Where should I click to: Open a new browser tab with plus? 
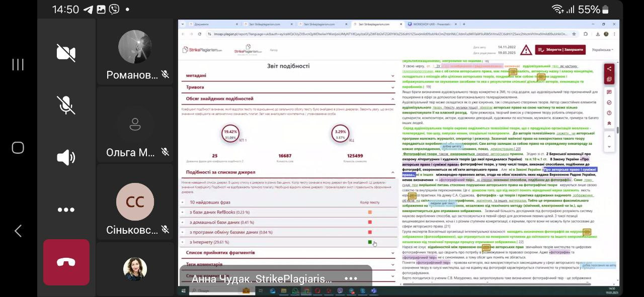464,24
